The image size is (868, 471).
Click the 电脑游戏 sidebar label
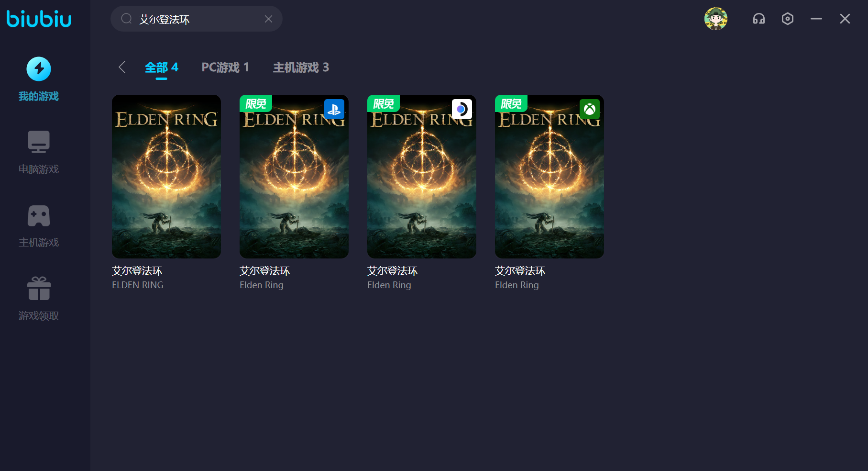39,169
